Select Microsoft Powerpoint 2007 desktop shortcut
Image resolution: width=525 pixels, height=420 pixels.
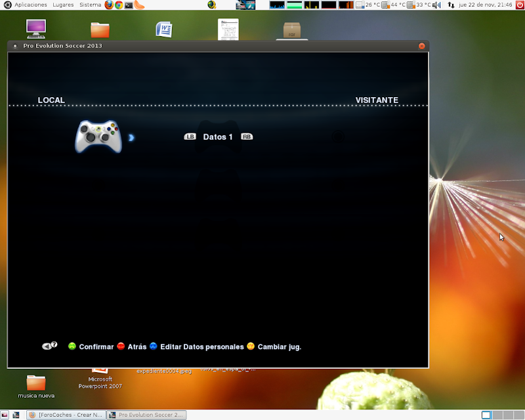[x=100, y=380]
